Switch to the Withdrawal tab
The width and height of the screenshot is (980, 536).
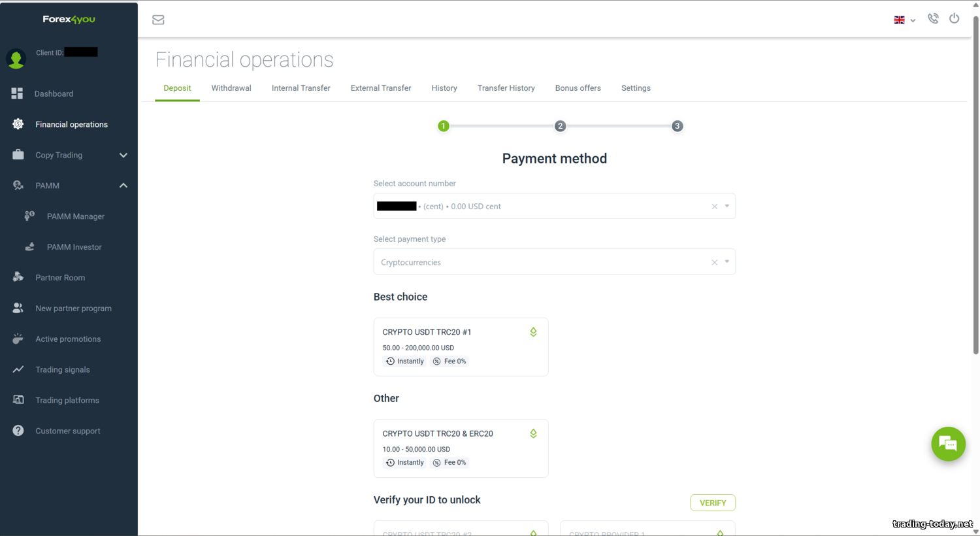tap(231, 88)
